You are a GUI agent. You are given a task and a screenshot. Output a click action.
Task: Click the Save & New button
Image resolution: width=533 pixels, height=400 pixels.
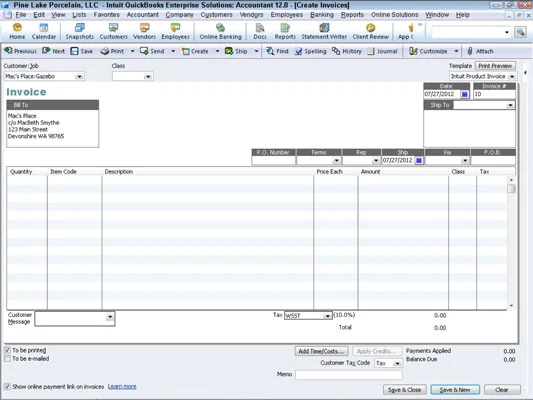455,389
